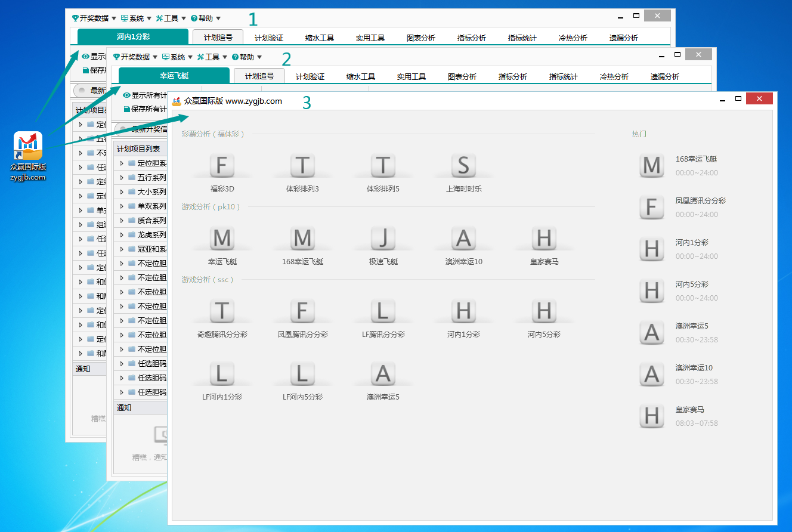Switch to the 冷热分析 tab in the 河内1分彩 window
Viewport: 792px width, 532px height.
click(x=573, y=38)
